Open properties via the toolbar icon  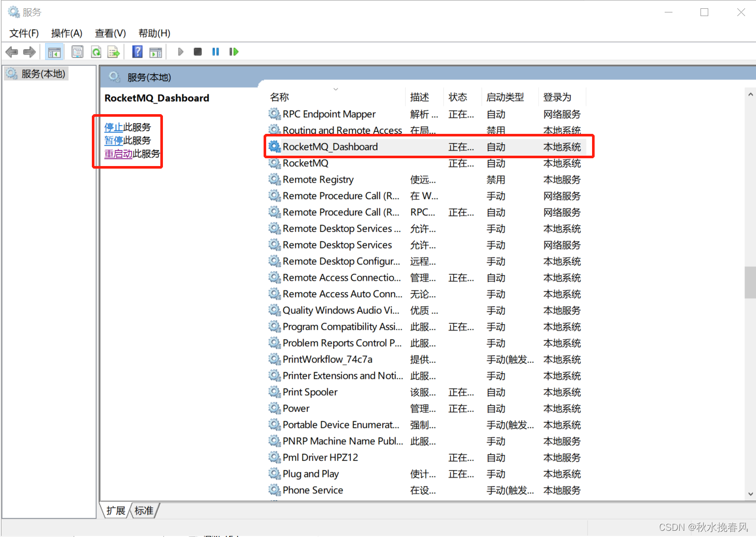(77, 51)
